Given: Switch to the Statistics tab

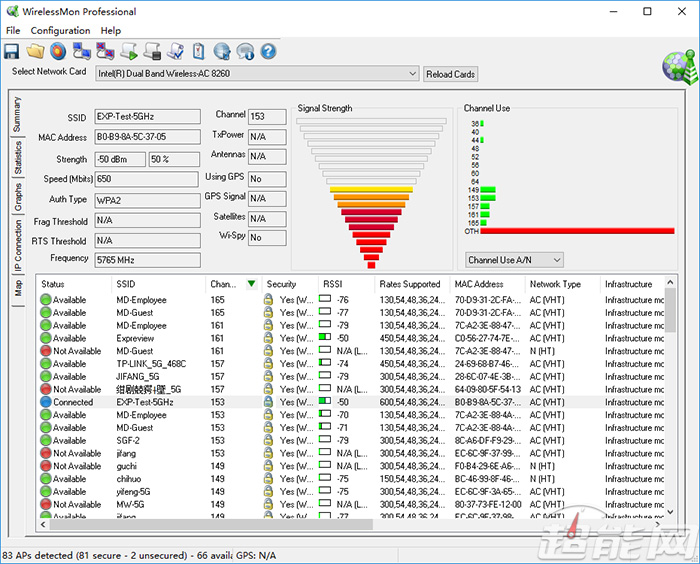Looking at the screenshot, I should tap(18, 157).
